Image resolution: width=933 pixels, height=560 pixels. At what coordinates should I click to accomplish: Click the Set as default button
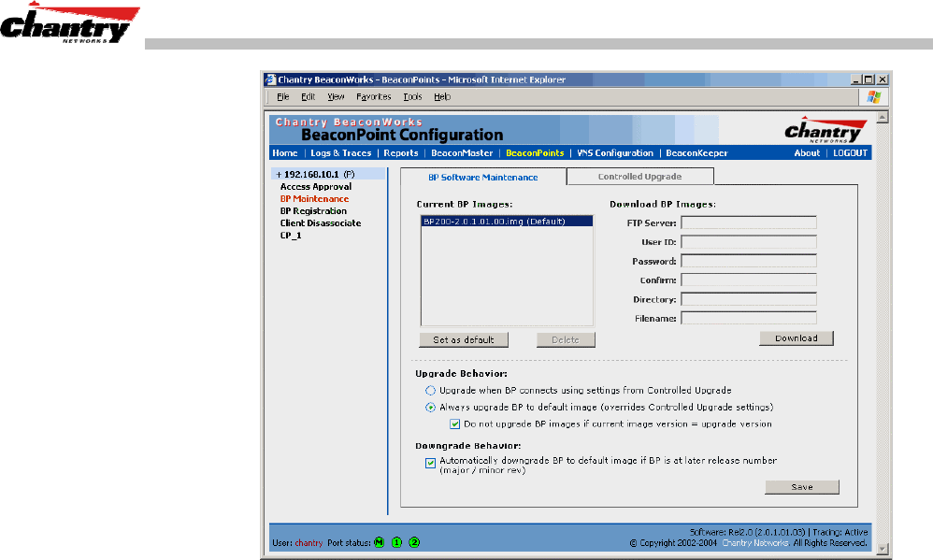464,339
